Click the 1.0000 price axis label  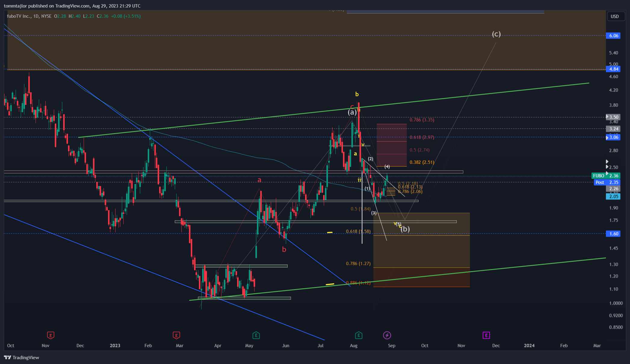(616, 303)
